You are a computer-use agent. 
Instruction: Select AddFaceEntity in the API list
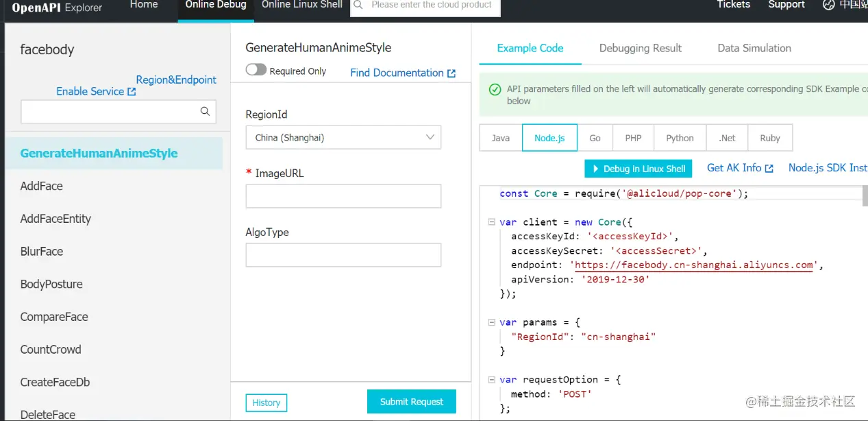pos(55,219)
